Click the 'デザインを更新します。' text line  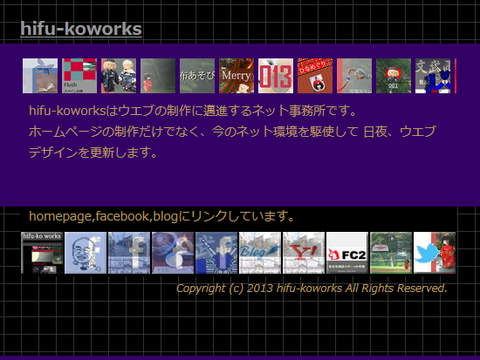pyautogui.click(x=93, y=153)
